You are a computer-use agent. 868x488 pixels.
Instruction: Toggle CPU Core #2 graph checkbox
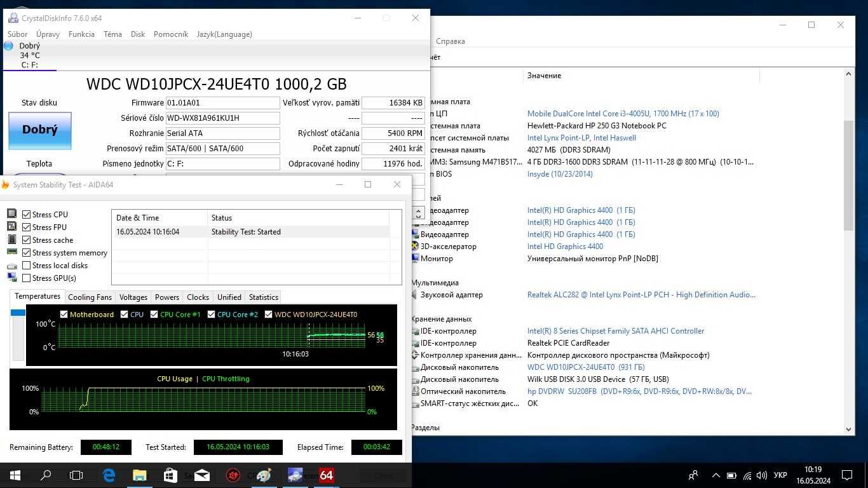tap(211, 314)
